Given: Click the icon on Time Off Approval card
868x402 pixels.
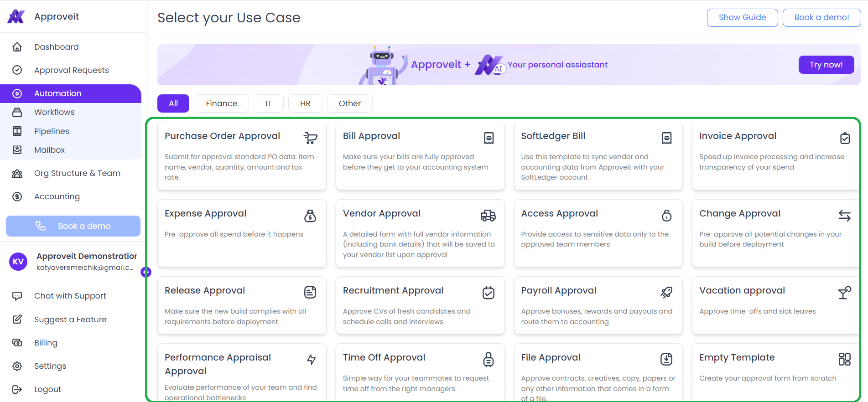Looking at the screenshot, I should (x=489, y=360).
